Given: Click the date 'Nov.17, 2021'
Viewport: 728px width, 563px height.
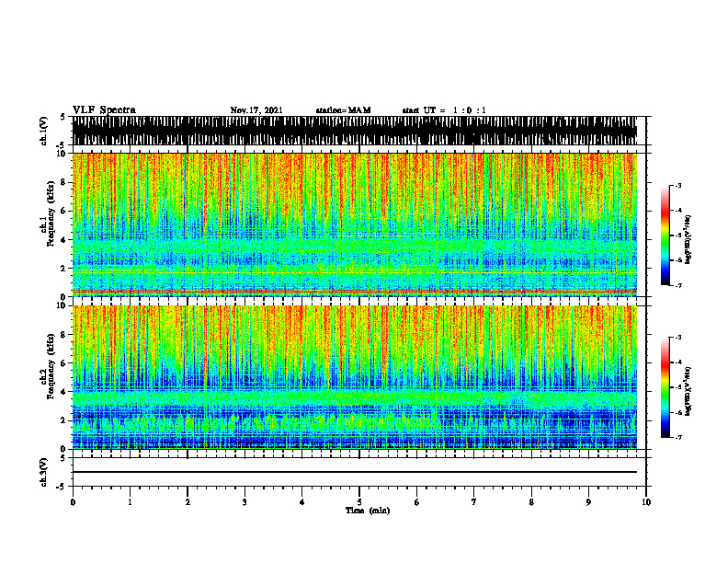Looking at the screenshot, I should [x=256, y=110].
